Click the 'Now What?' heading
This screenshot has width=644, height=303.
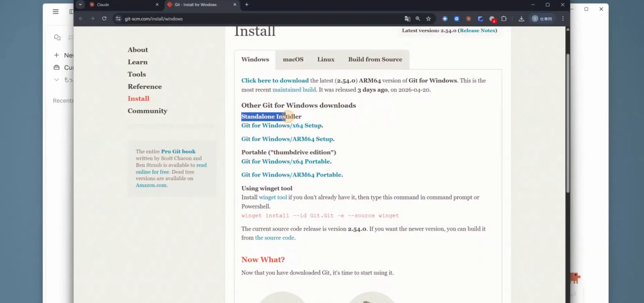[x=263, y=259]
